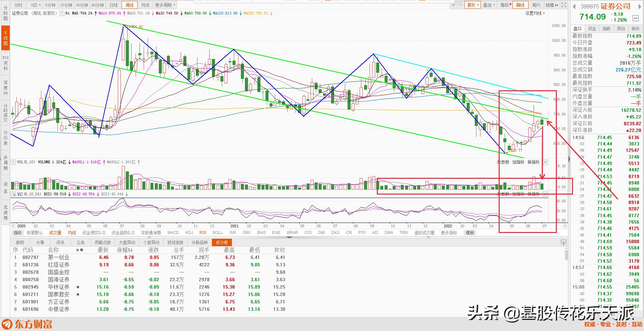
Task: Click the zoom out minus icon
Action: tap(460, 5)
